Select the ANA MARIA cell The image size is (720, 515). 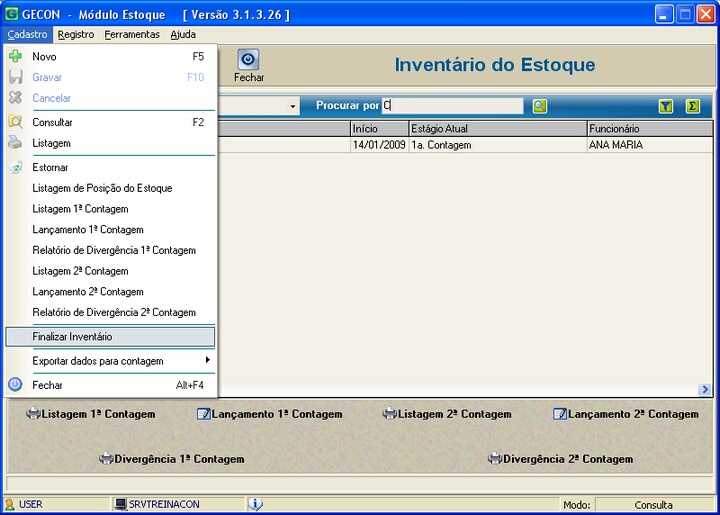(650, 145)
